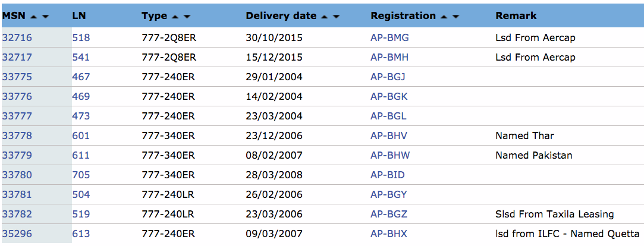Open MSN 35296 link

(x=17, y=234)
